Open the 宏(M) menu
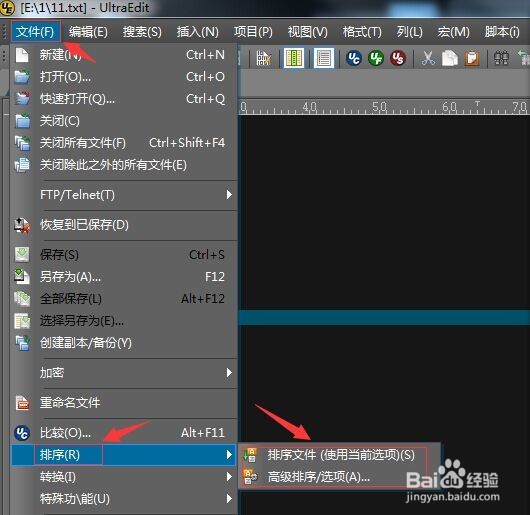 [453, 32]
